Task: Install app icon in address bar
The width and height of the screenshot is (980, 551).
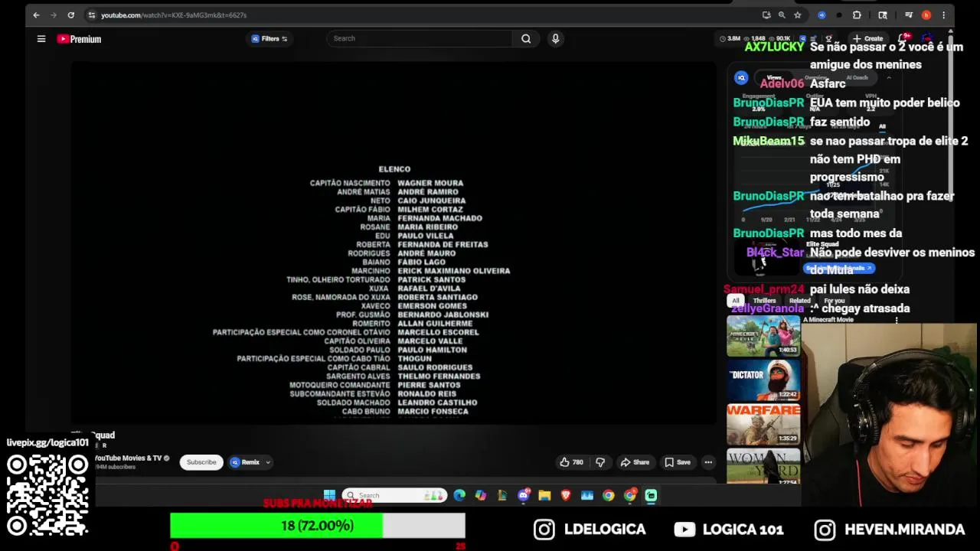Action: 766,15
